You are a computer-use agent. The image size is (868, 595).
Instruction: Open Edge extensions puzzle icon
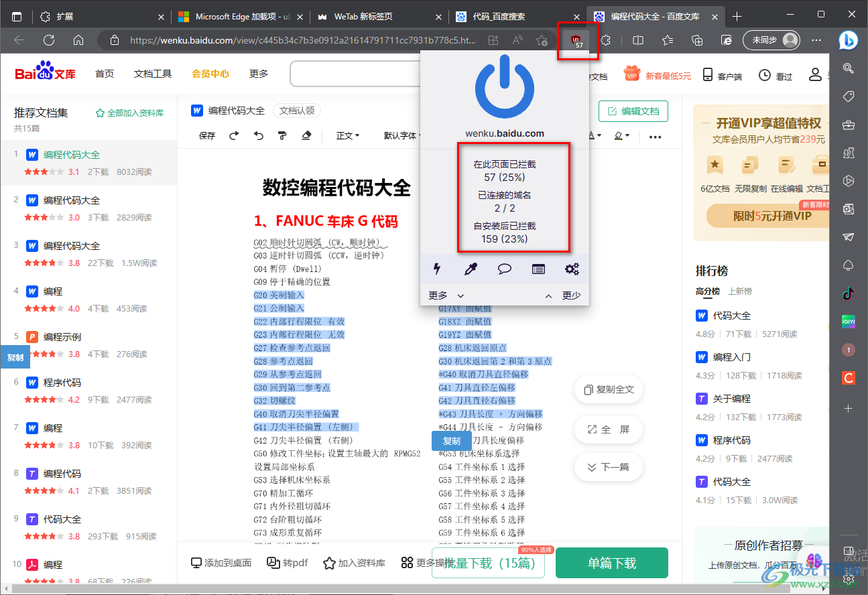[606, 40]
